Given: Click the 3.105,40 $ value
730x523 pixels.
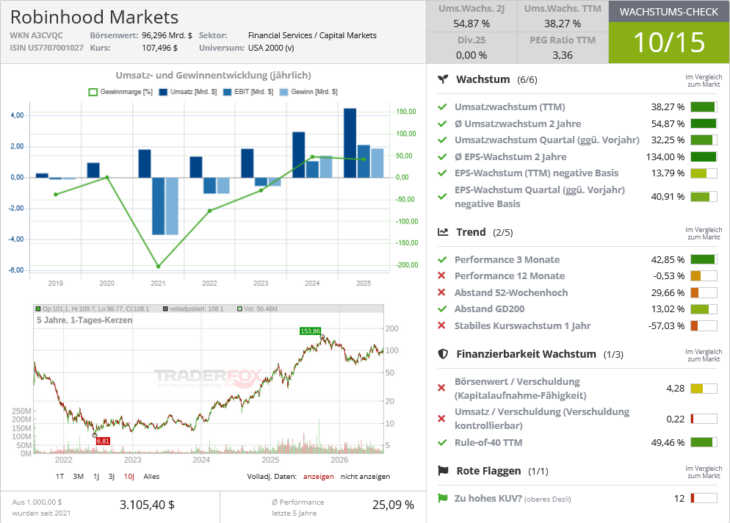Looking at the screenshot, I should tap(147, 505).
